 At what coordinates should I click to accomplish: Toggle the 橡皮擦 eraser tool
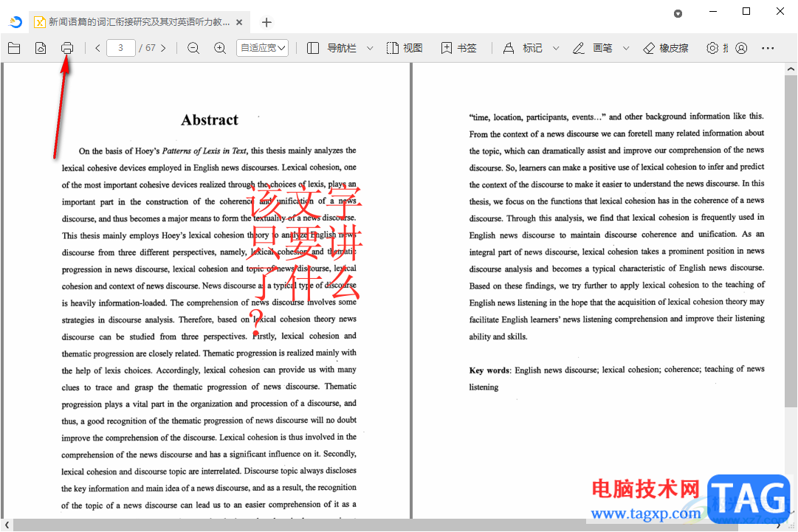point(666,48)
